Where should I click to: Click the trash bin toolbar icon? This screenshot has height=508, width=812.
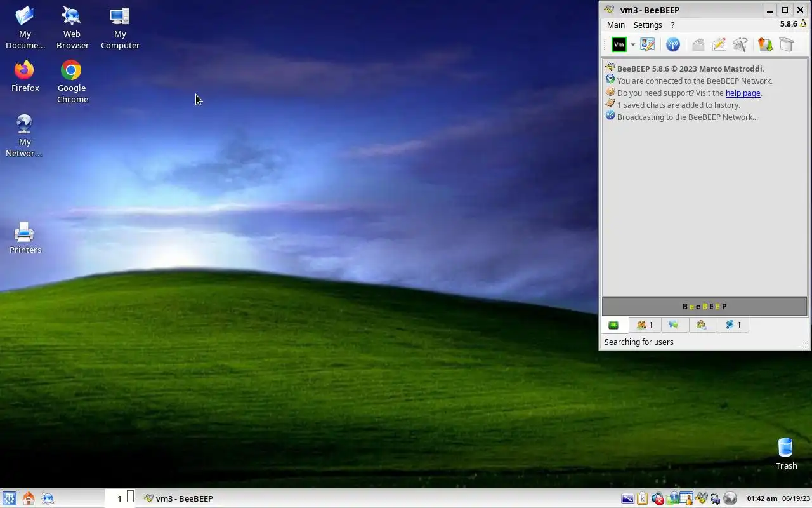tap(787, 44)
